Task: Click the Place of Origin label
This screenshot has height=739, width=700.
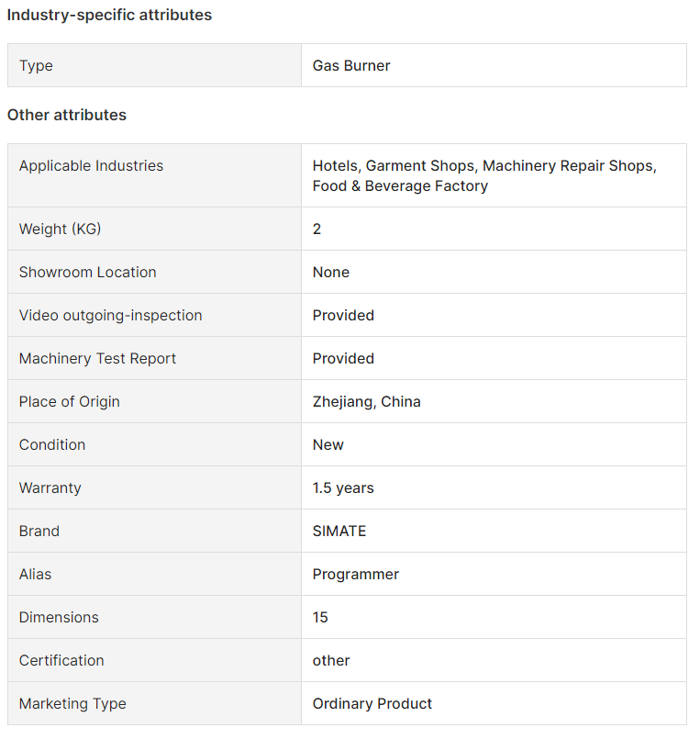Action: [69, 401]
